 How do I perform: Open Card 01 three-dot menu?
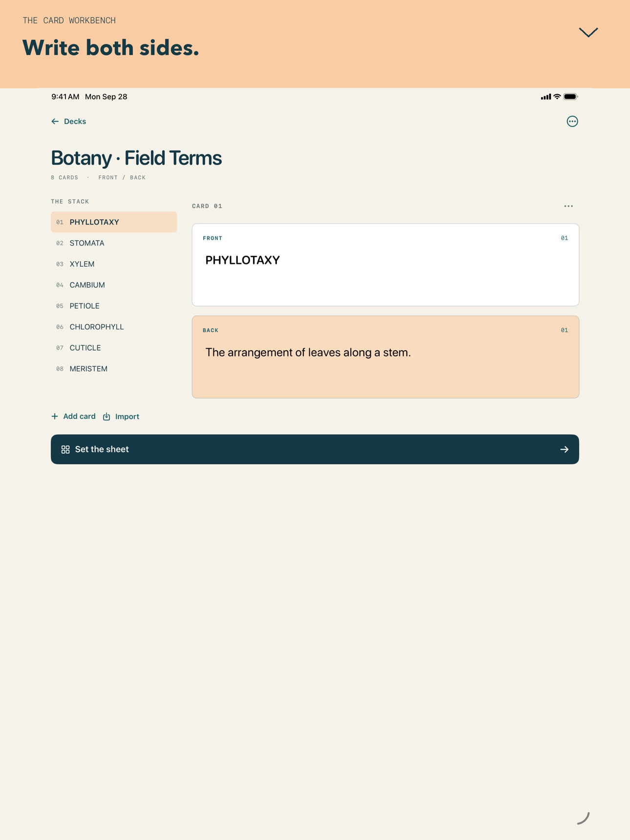click(568, 206)
